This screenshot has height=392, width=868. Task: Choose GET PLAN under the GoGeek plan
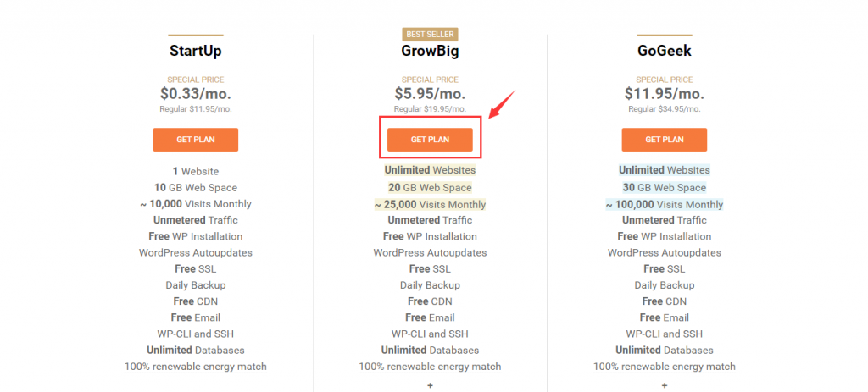point(664,140)
